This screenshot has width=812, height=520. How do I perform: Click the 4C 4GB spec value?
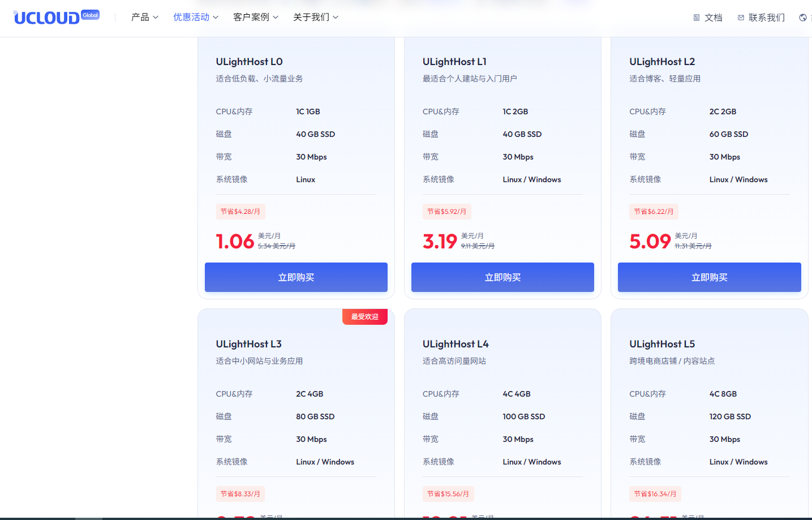click(517, 394)
